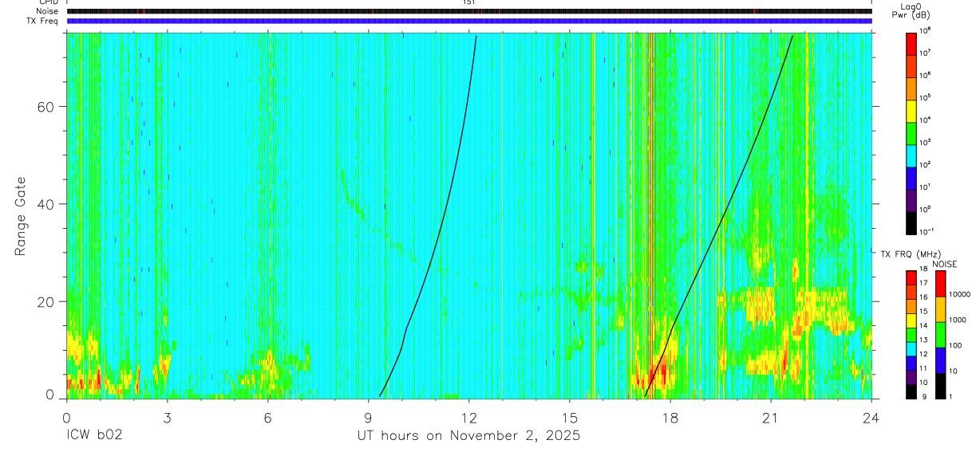Click the "21" tick on the UT hours axis
Viewport: 980px width, 452px height.
771,417
